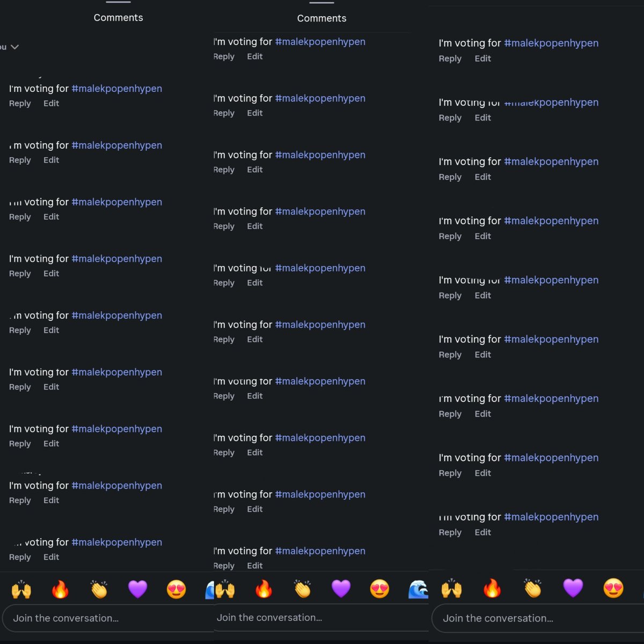Tap purple heart emoji in middle screenshot

point(341,589)
